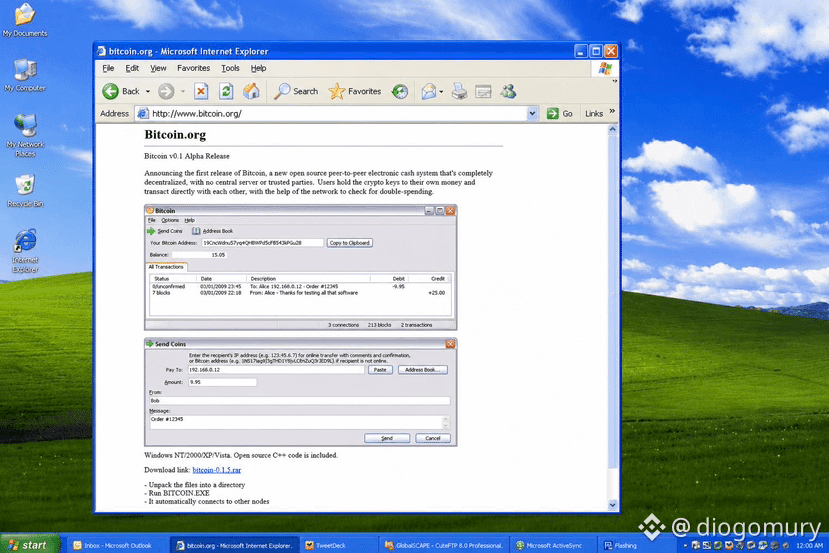Click the Go button next to the address bar
The image size is (829, 553).
pos(559,114)
